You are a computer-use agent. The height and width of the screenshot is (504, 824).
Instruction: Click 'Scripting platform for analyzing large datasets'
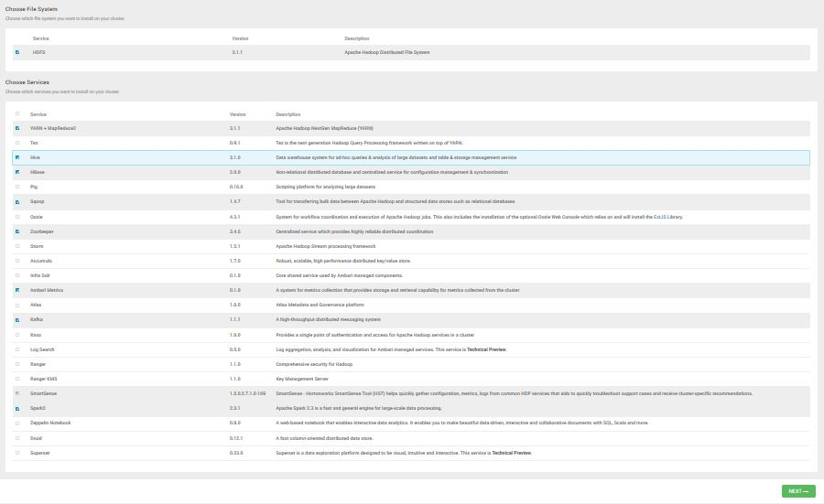tap(326, 187)
